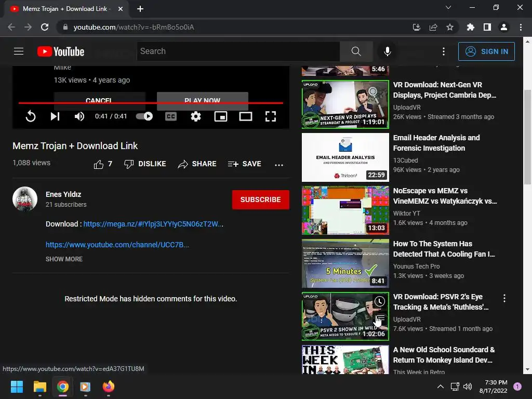532x399 pixels.
Task: Replay the video with the replay icon
Action: click(31, 116)
